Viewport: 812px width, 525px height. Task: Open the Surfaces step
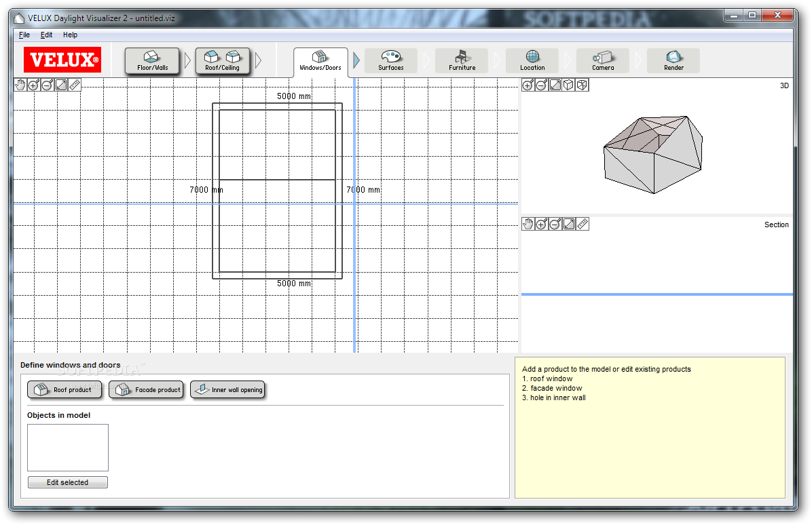tap(391, 61)
